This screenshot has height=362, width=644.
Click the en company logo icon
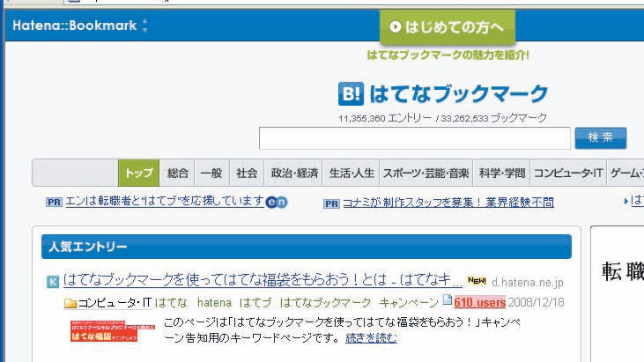click(x=277, y=202)
